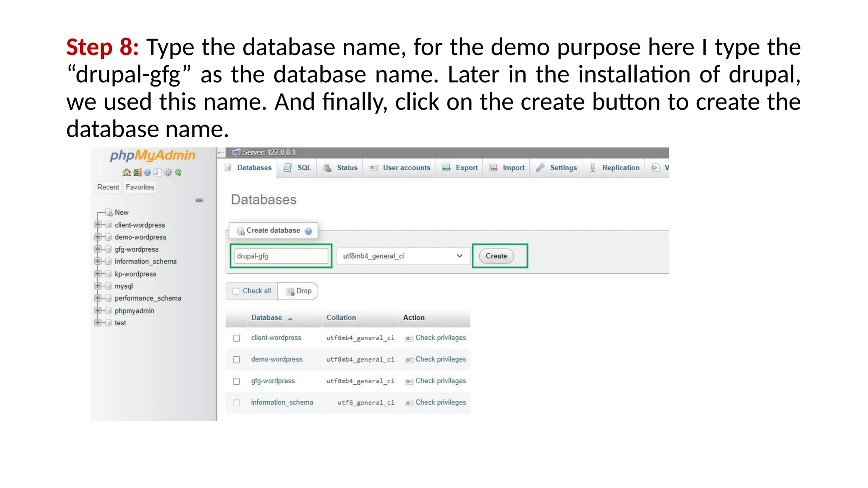Expand gfg-wordpress tree node
Image resolution: width=868 pixels, height=488 pixels.
click(98, 249)
